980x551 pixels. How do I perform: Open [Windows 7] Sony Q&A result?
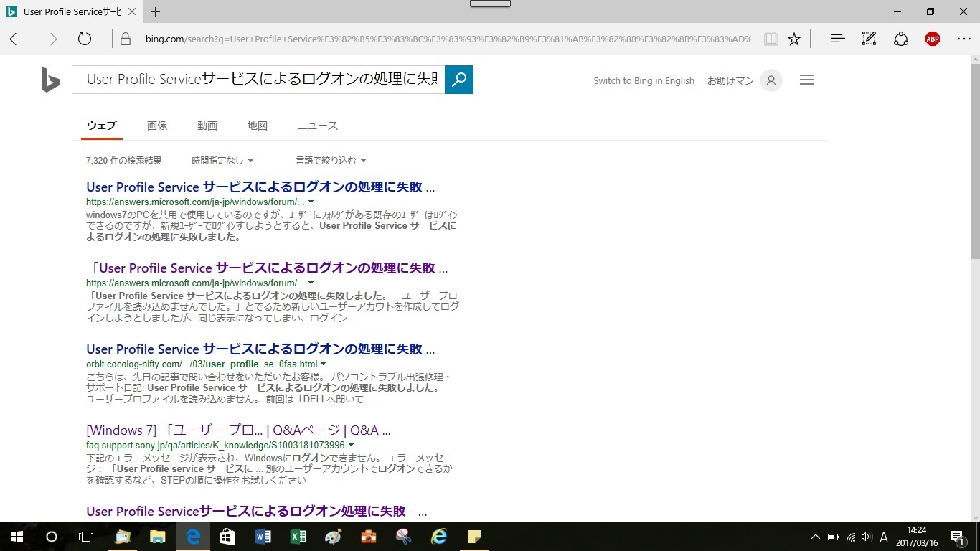[238, 430]
